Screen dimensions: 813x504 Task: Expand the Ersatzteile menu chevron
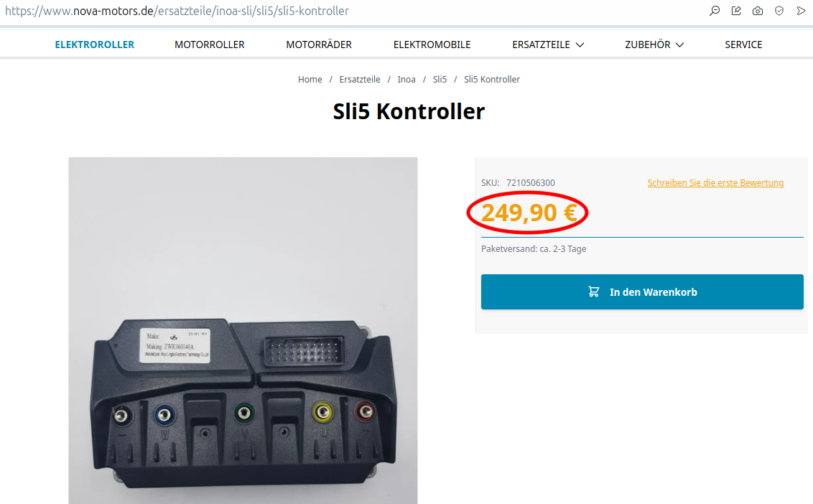tap(580, 45)
